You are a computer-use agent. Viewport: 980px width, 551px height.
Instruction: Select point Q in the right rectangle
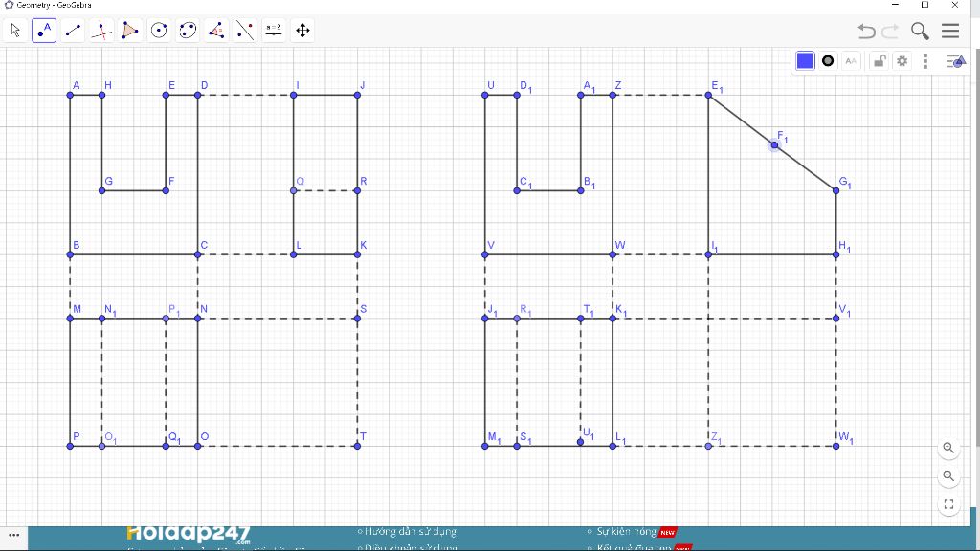point(294,190)
